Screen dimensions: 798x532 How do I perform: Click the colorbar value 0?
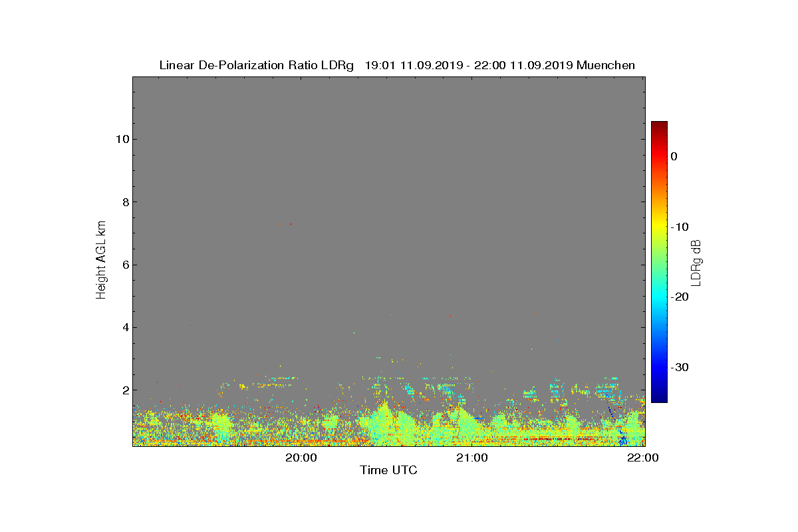pyautogui.click(x=674, y=156)
